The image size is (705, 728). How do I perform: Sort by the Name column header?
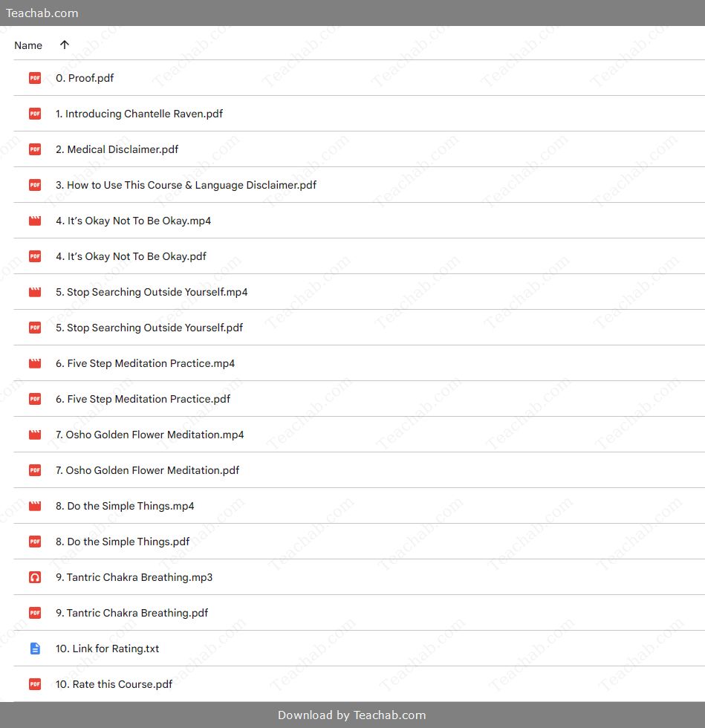click(28, 45)
